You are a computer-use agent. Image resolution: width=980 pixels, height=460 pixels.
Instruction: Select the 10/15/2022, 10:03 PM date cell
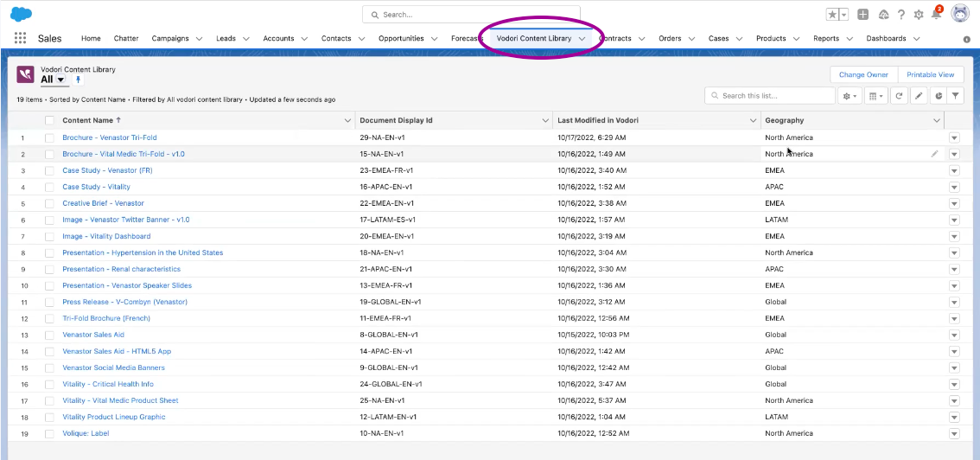pos(593,335)
